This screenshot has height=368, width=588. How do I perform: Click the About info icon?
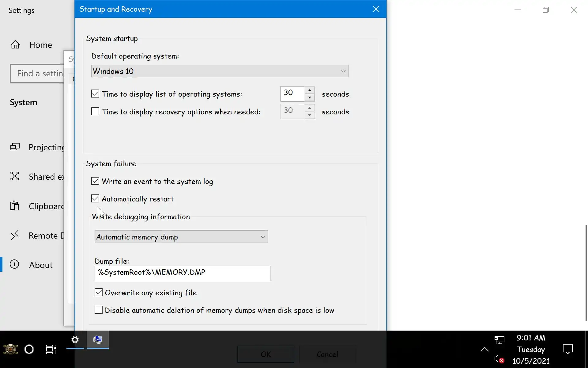14,264
